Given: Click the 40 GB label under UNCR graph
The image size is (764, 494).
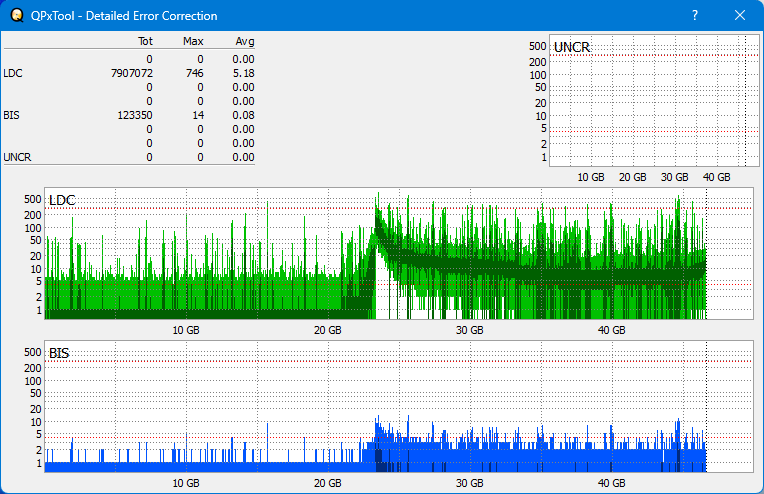Looking at the screenshot, I should pyautogui.click(x=716, y=177).
